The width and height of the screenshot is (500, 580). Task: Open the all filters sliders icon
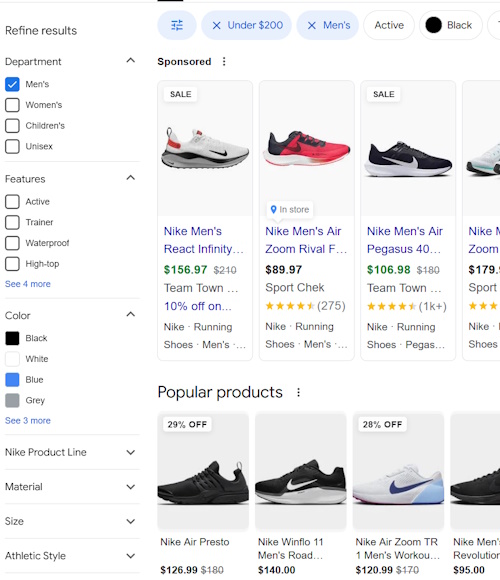(177, 25)
